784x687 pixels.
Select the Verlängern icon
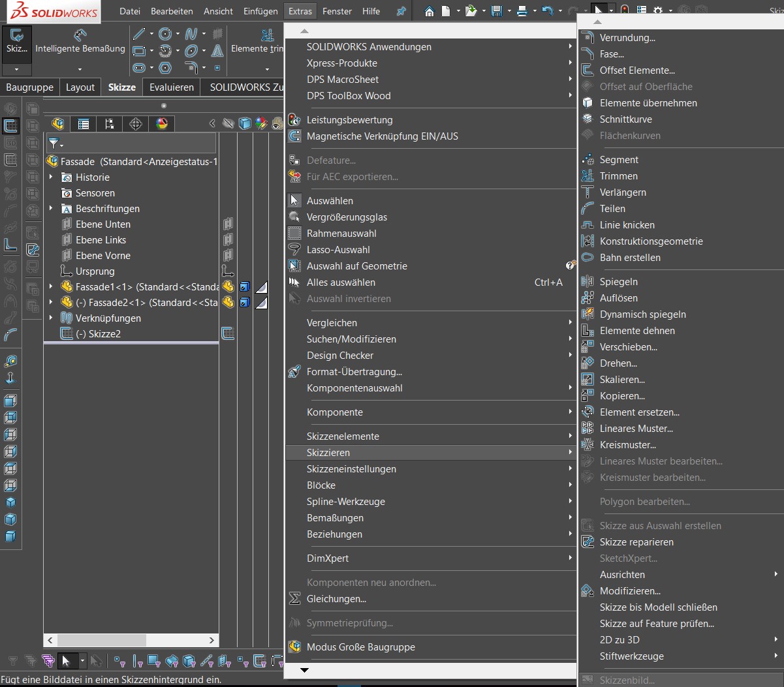pos(588,192)
